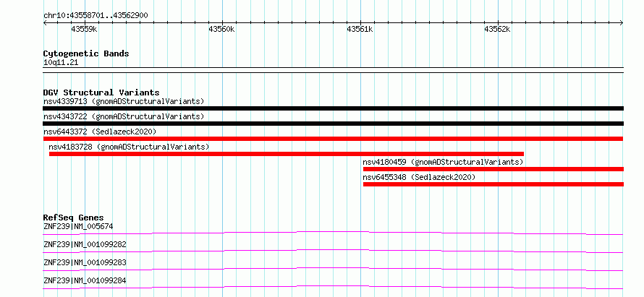The image size is (644, 297).
Task: Click the magenta transcript line for NM_001099283
Action: click(x=333, y=269)
